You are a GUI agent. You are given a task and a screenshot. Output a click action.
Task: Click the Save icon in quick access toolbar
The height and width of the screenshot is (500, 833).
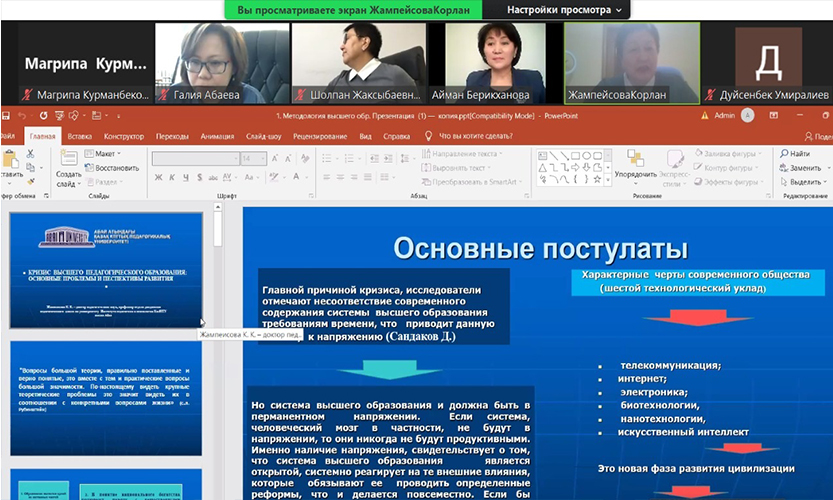(8, 115)
